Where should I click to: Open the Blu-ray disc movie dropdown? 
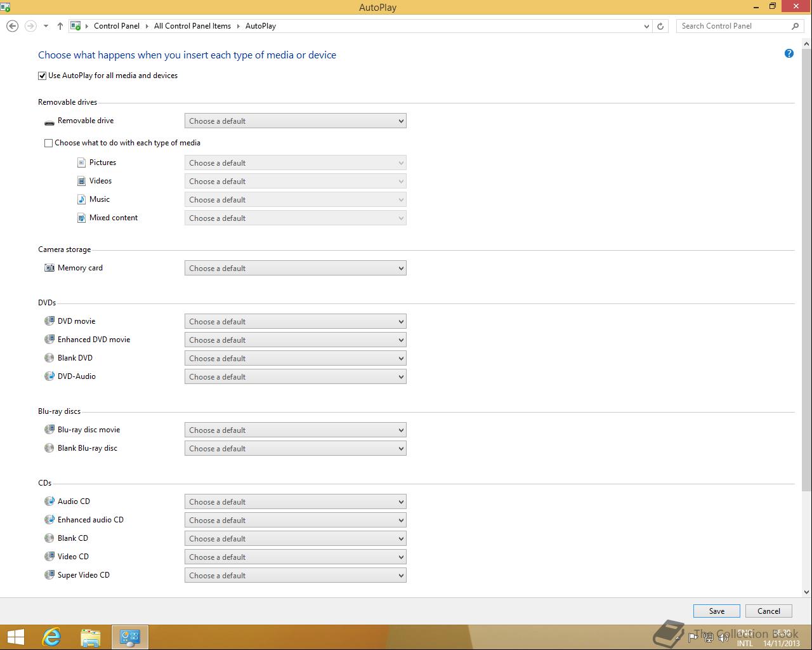[x=296, y=430]
